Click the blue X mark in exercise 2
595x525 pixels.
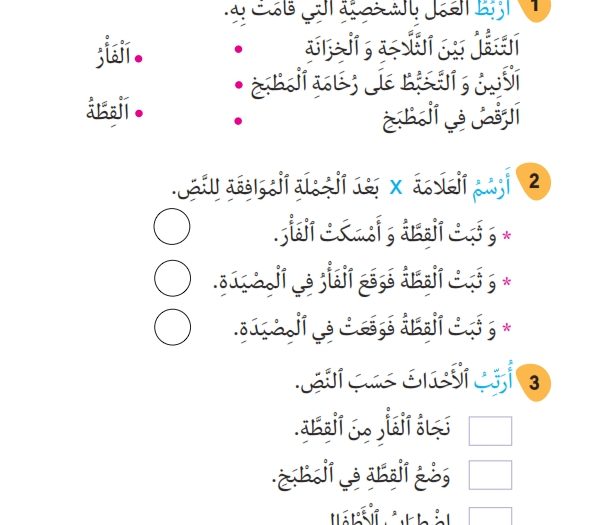[396, 187]
